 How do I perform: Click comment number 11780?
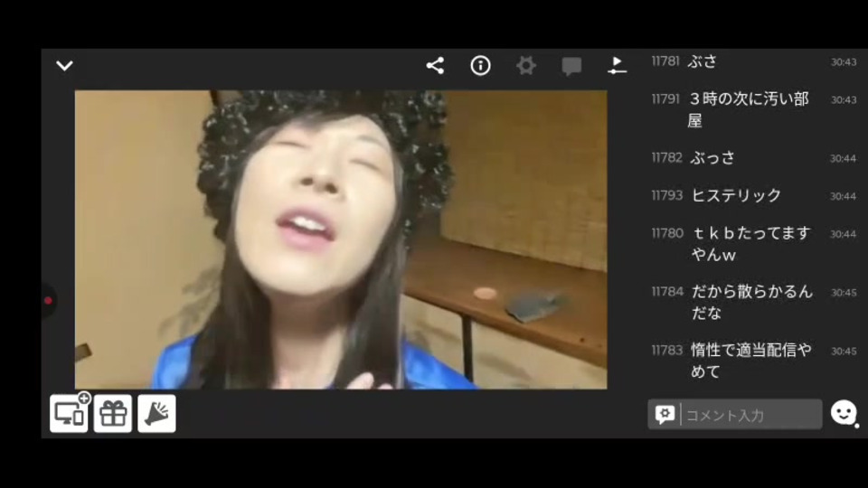(667, 233)
